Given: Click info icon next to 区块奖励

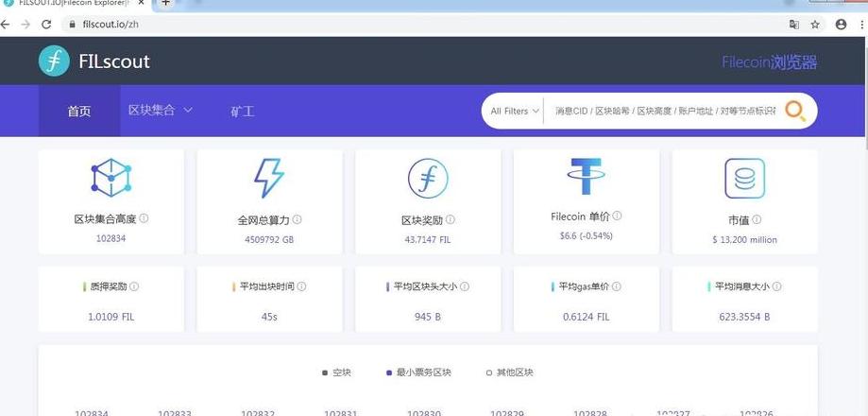Looking at the screenshot, I should pos(450,219).
